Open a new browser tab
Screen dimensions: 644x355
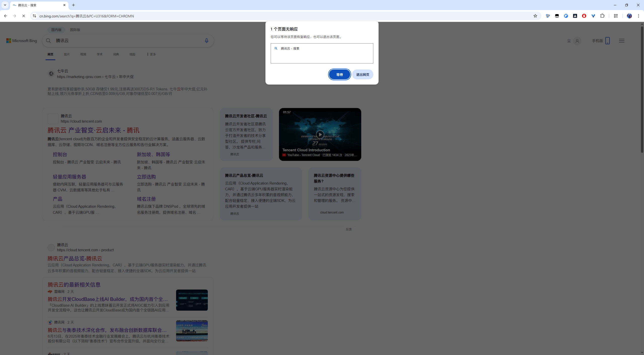point(73,5)
